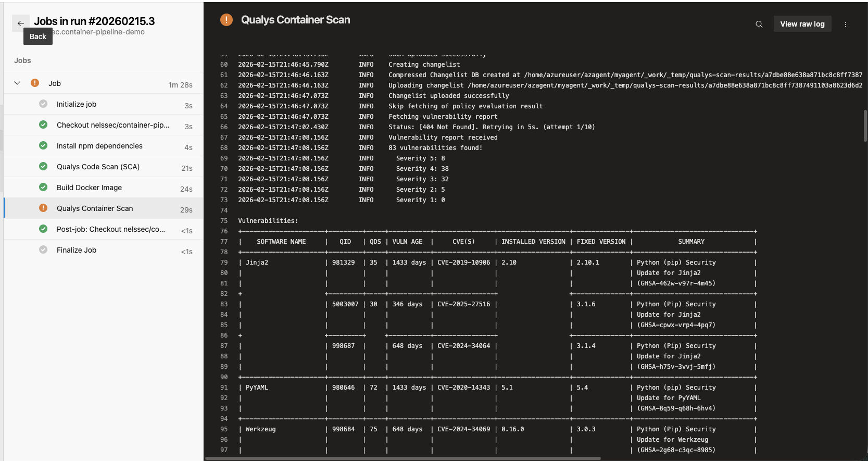Select the Install npm dependencies step

[x=103, y=146]
